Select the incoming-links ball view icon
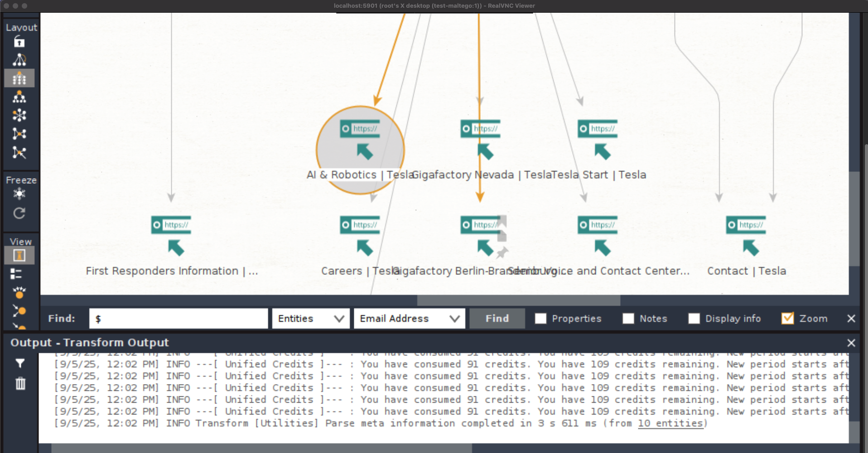Viewport: 868px width, 453px height. 19,311
